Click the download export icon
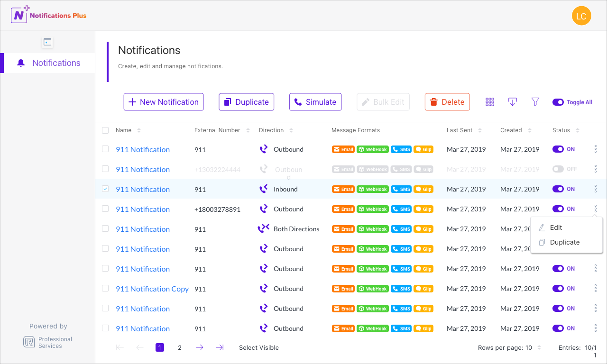The width and height of the screenshot is (607, 364). (512, 102)
